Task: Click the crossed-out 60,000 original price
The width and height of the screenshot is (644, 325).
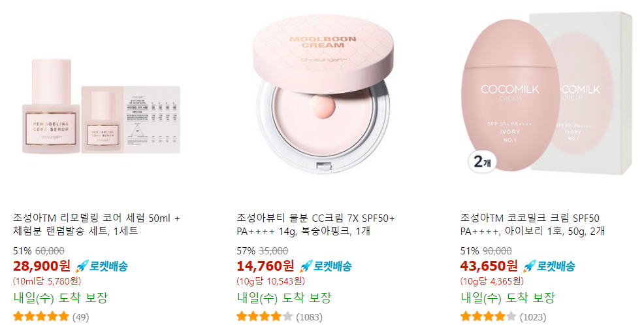Action: coord(50,251)
